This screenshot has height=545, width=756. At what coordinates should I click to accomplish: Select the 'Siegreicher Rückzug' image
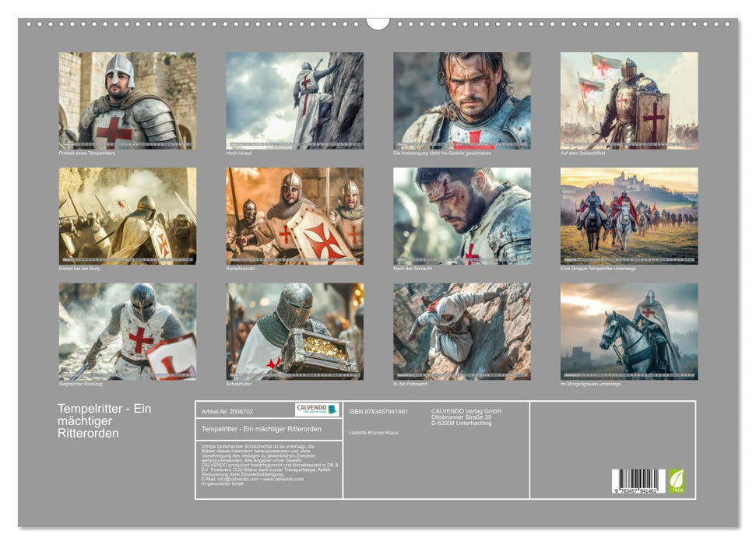127,331
